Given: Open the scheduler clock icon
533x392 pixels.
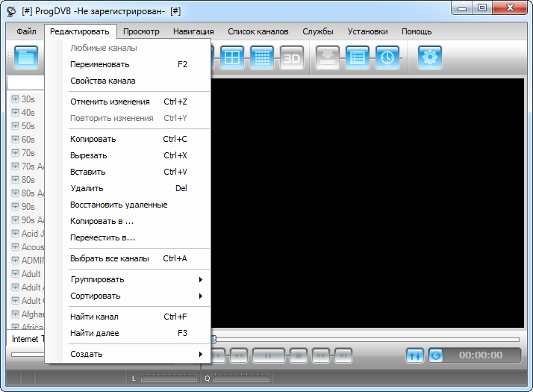Looking at the screenshot, I should click(x=387, y=57).
